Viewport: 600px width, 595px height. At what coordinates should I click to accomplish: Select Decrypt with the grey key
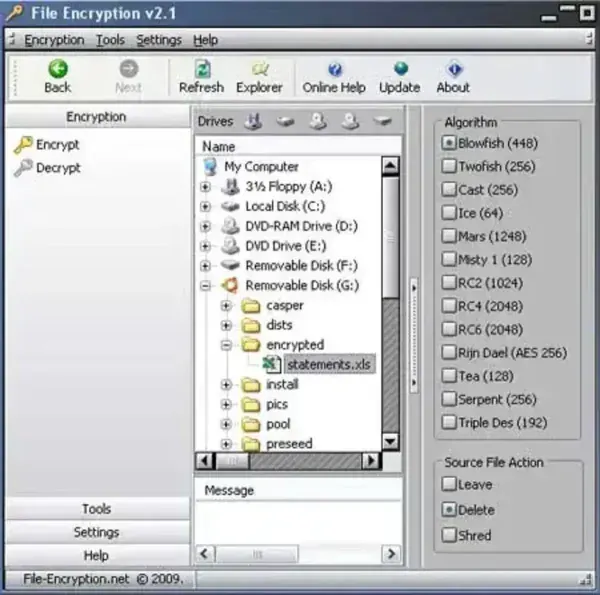[x=47, y=168]
